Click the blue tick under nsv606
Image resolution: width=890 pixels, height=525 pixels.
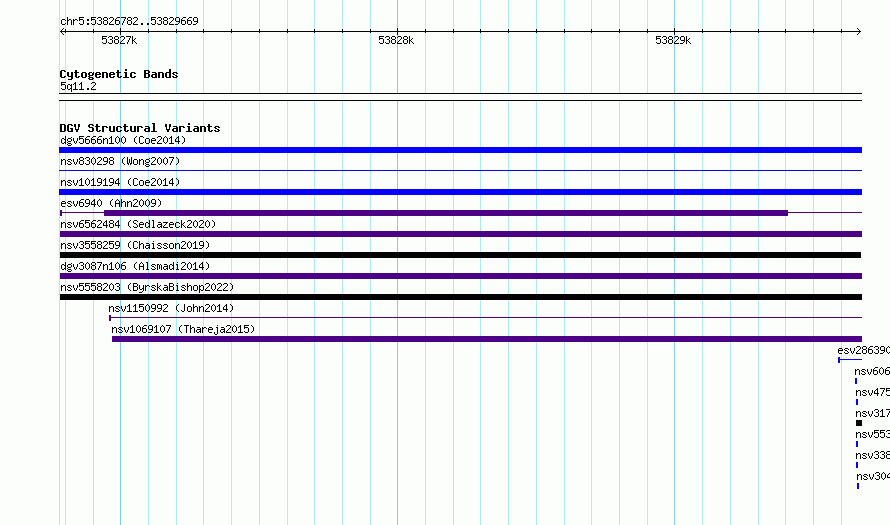click(x=856, y=381)
